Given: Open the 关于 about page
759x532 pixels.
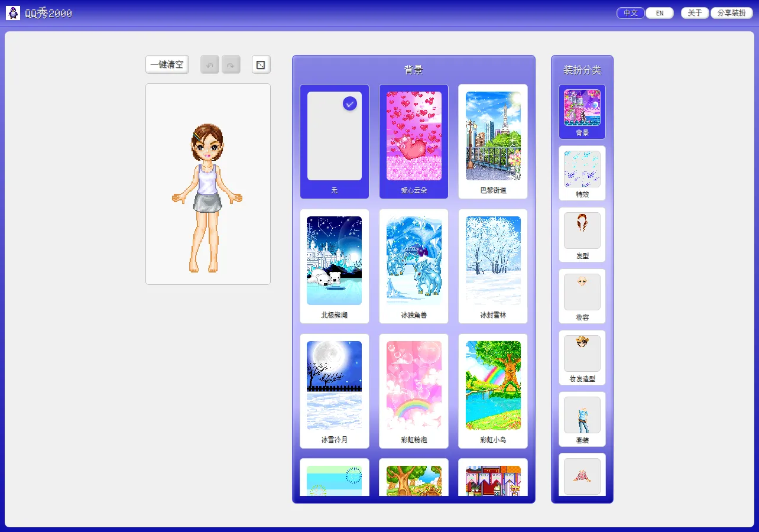Looking at the screenshot, I should pyautogui.click(x=695, y=13).
